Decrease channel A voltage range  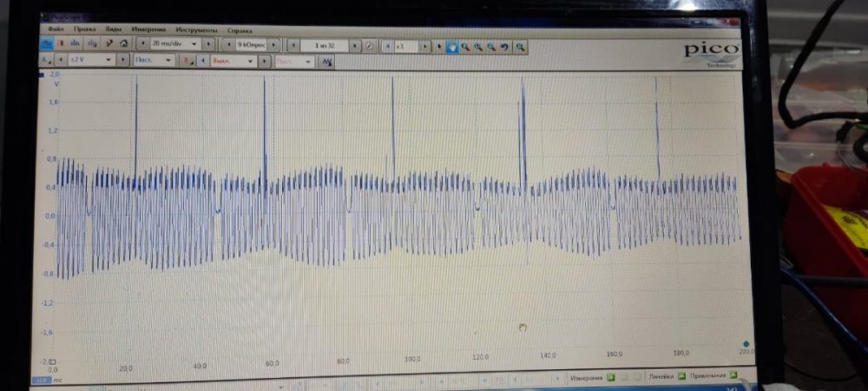[61, 60]
